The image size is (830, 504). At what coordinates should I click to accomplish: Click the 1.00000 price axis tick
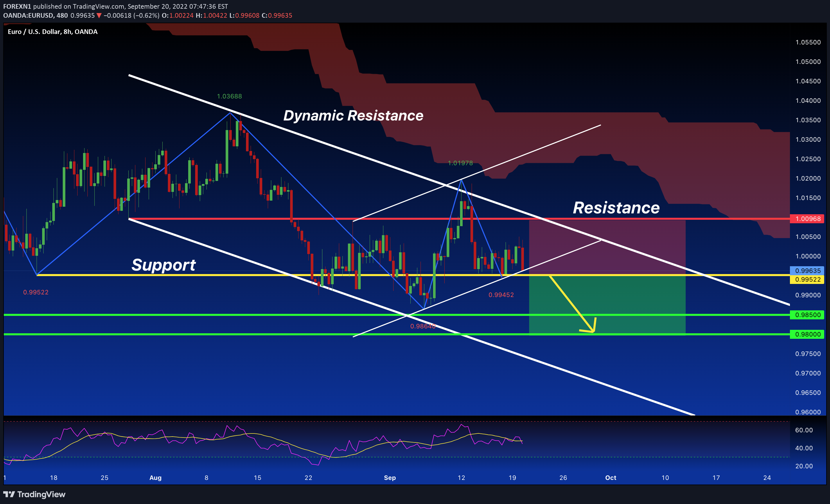(x=808, y=256)
